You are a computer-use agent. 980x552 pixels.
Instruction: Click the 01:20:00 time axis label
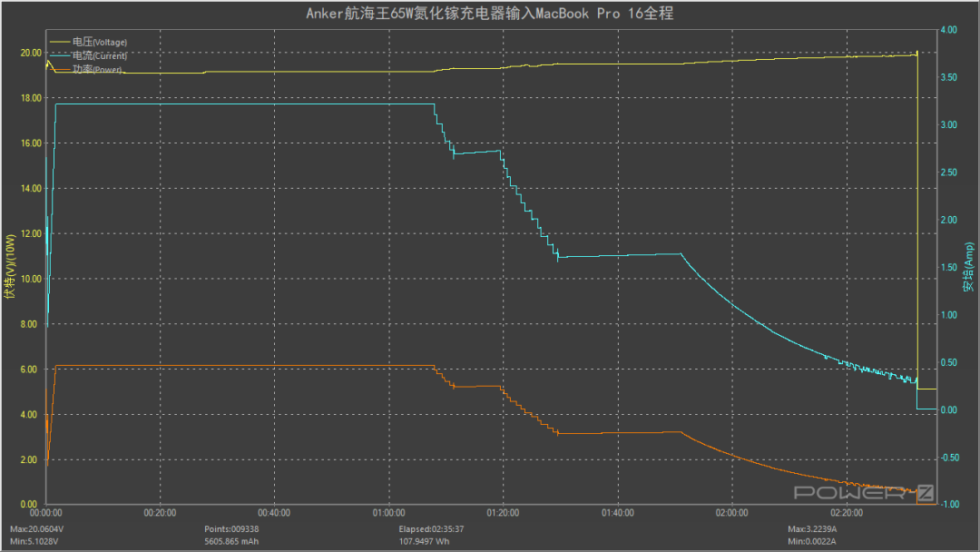tap(503, 513)
